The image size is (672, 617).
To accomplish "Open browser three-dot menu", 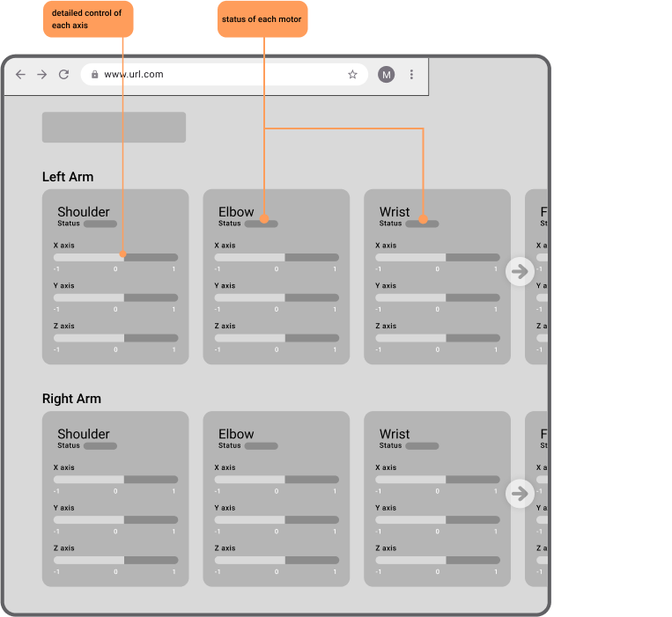I will pyautogui.click(x=411, y=75).
